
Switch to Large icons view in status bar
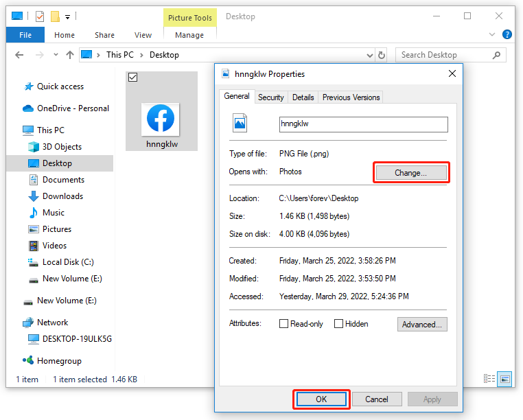tap(504, 379)
